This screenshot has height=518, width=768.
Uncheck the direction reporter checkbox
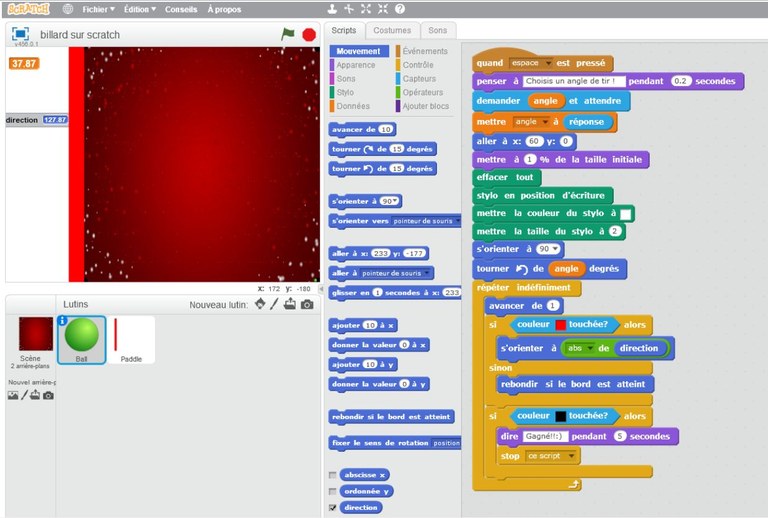tap(333, 507)
